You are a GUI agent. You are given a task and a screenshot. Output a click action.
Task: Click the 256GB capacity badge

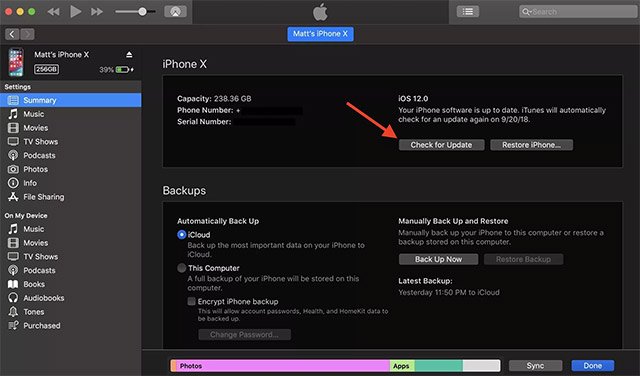[x=46, y=69]
